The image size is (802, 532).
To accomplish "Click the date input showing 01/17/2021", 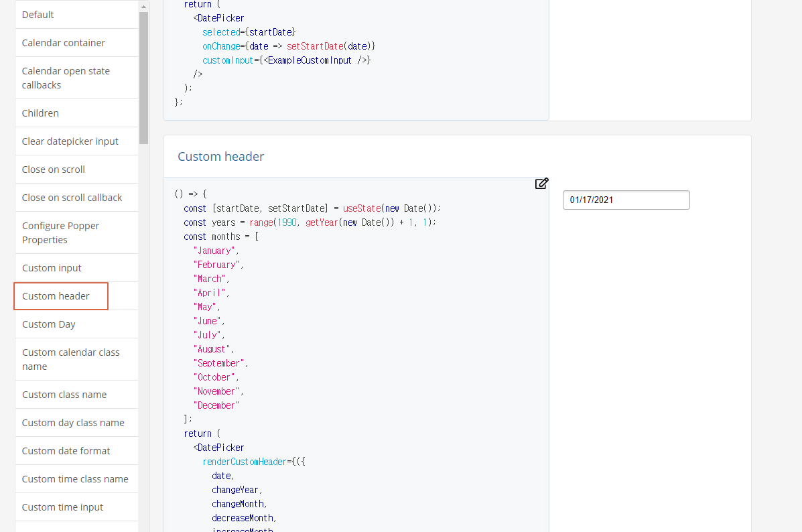I will (x=626, y=200).
